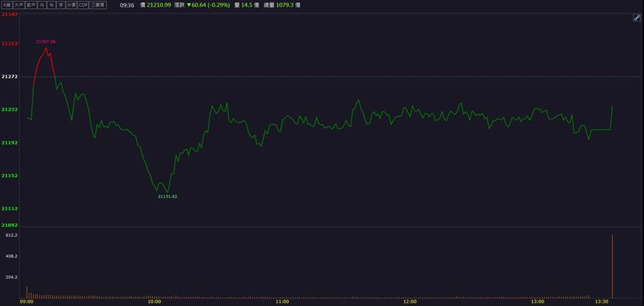The image size is (644, 306).
Task: Click the 21192 price axis label
Action: pyautogui.click(x=9, y=142)
